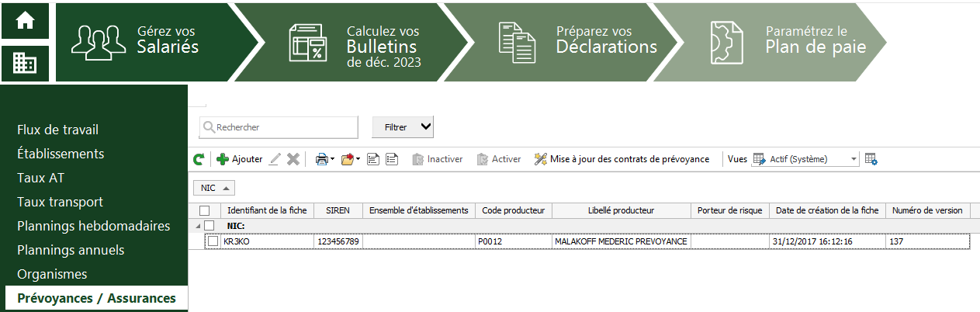Click the Rechercher search field
The width and height of the screenshot is (980, 312).
pyautogui.click(x=279, y=127)
